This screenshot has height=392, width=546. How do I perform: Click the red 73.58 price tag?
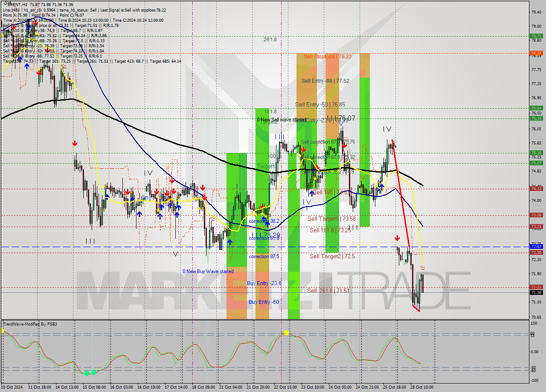click(536, 215)
